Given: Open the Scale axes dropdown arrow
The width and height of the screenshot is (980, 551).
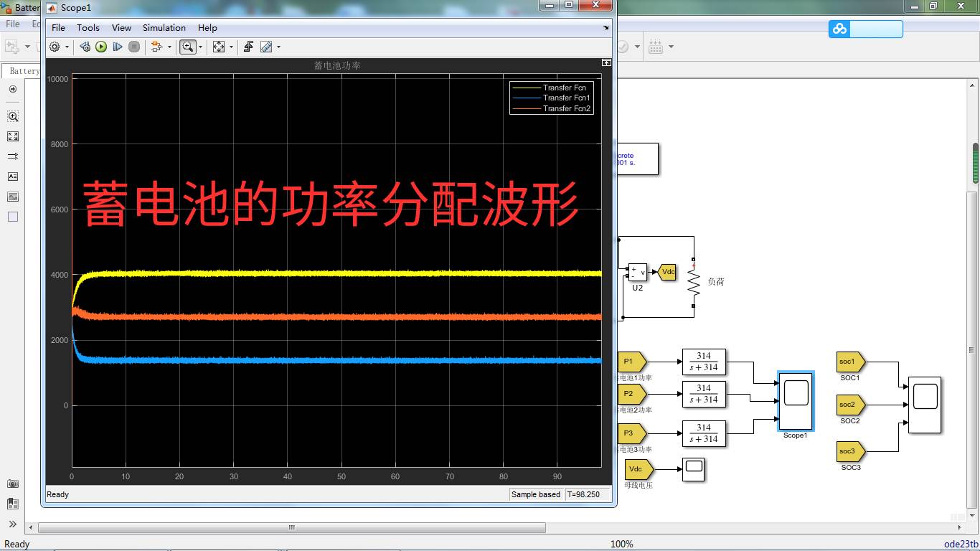Looking at the screenshot, I should coord(231,47).
